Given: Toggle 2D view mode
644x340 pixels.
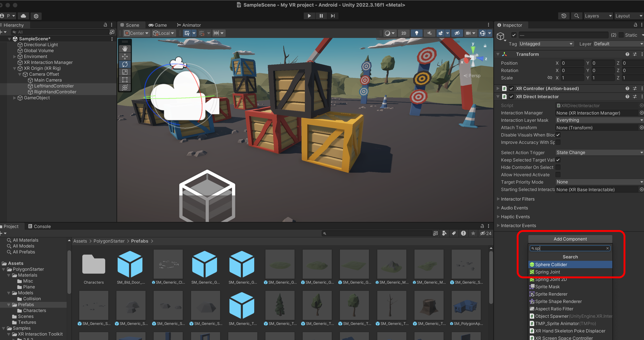Looking at the screenshot, I should pos(403,33).
